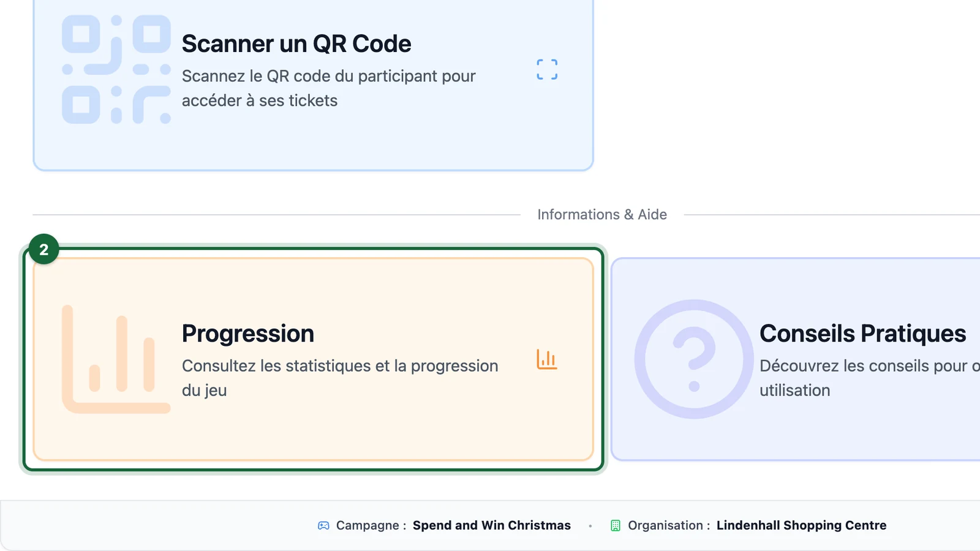Click the QR code scan description text
The width and height of the screenshot is (980, 551).
[329, 88]
